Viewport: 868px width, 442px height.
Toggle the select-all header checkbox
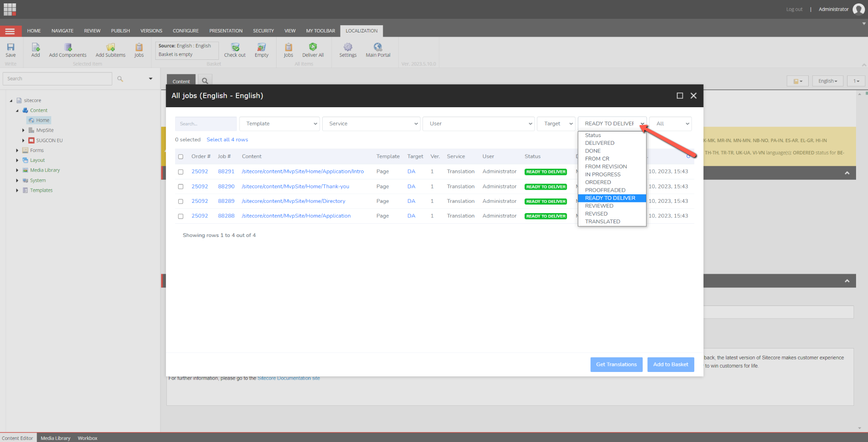[x=181, y=157]
